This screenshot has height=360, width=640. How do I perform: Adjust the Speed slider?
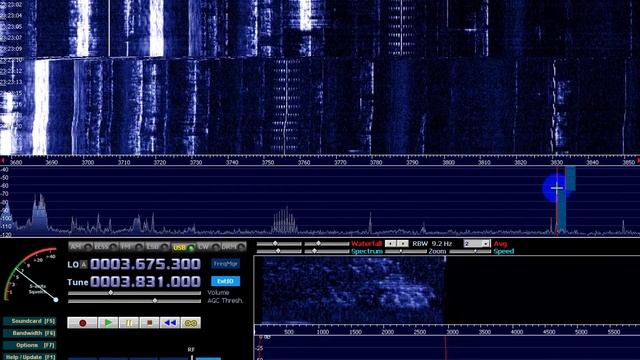(470, 251)
